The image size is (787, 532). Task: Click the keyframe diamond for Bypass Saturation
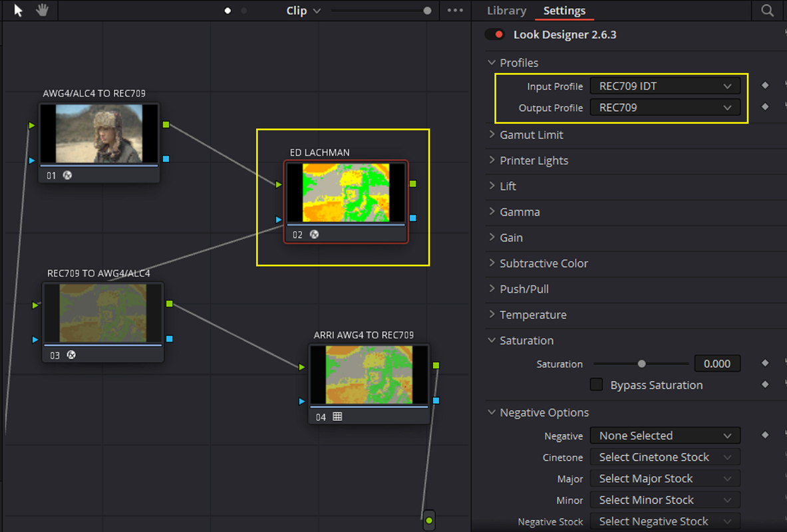tap(765, 384)
